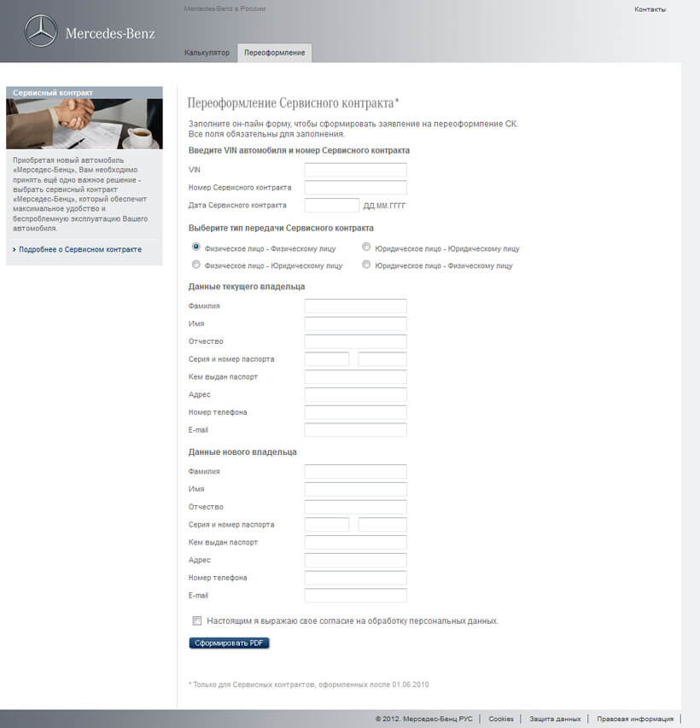Click current owner's E-mail field

pyautogui.click(x=355, y=430)
